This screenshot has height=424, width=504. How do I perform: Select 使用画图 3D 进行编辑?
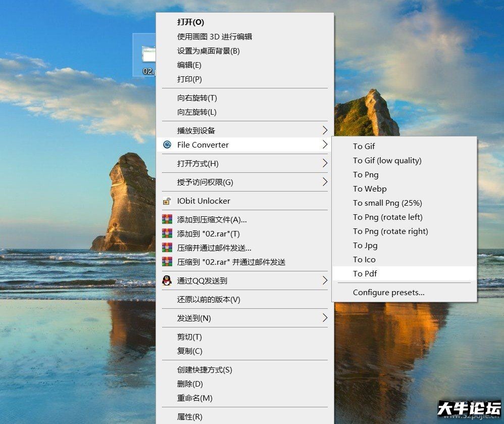[x=245, y=37]
